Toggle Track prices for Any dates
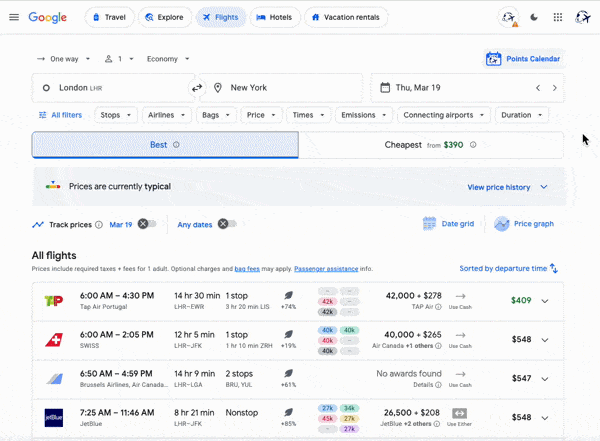Screen dimensions: 600x441 (x=228, y=224)
